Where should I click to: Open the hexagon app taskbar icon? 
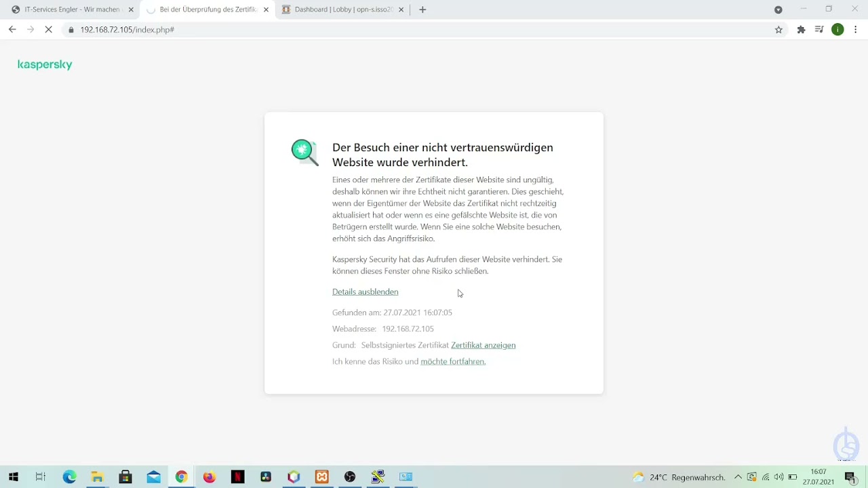pyautogui.click(x=294, y=477)
